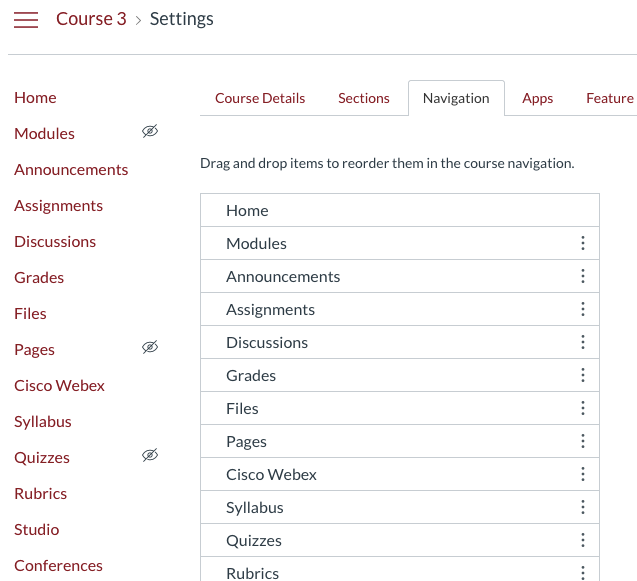The image size is (637, 581).
Task: Click the hidden eye icon beside Pages
Action: click(x=150, y=348)
